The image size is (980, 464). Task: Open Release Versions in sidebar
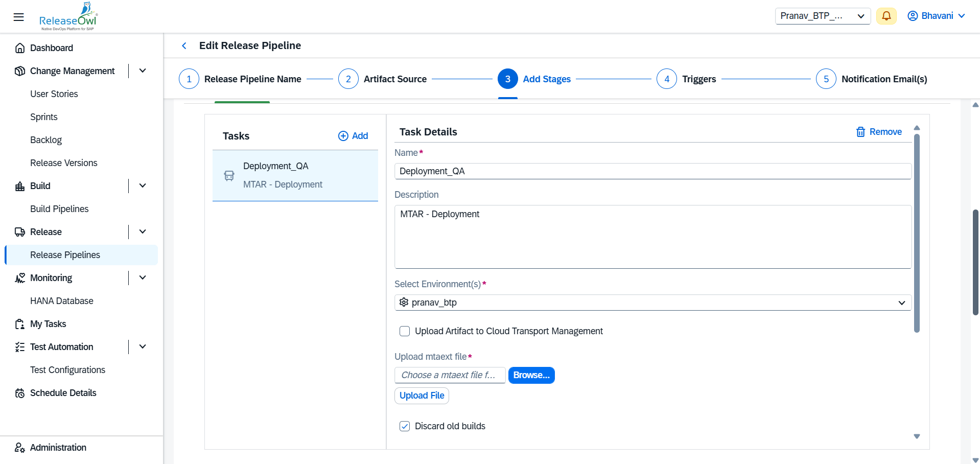(x=64, y=163)
